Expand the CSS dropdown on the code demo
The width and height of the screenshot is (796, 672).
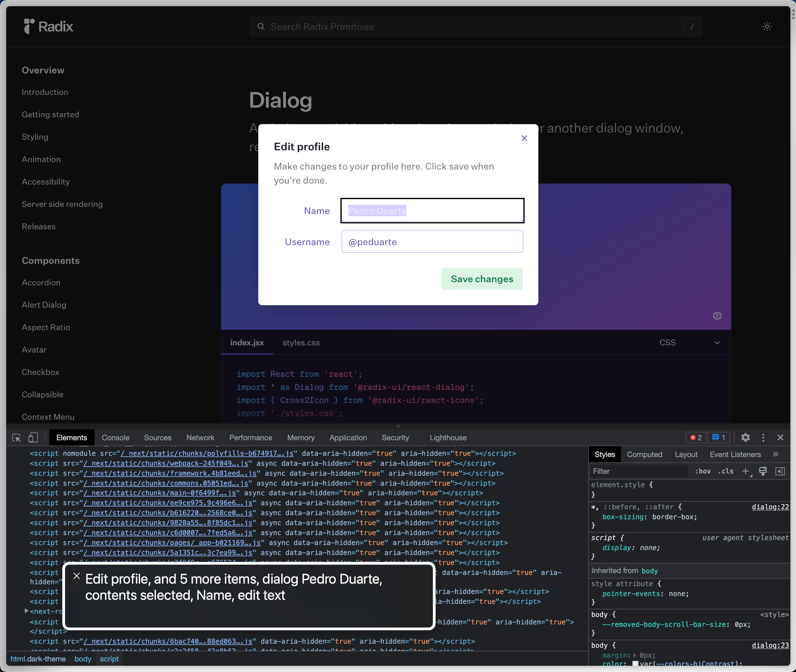717,343
